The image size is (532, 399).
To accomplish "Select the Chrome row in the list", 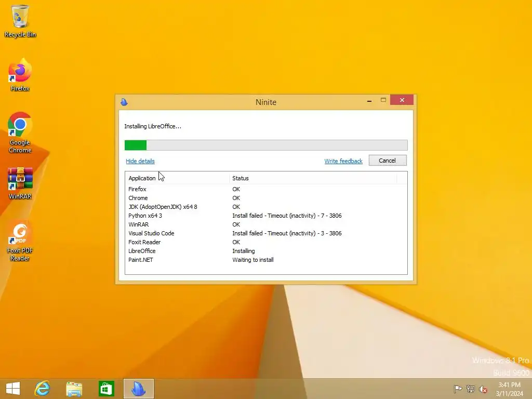I will pos(266,198).
